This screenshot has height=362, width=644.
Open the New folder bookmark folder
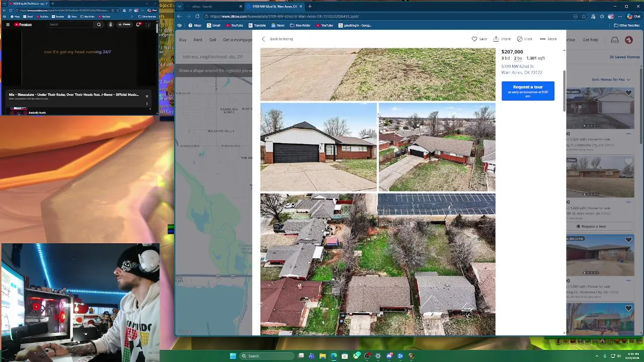300,25
